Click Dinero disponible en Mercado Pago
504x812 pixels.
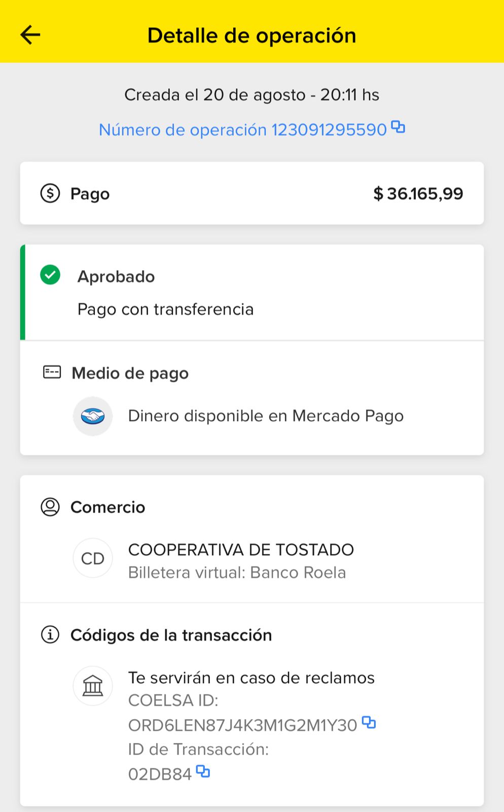coord(266,416)
